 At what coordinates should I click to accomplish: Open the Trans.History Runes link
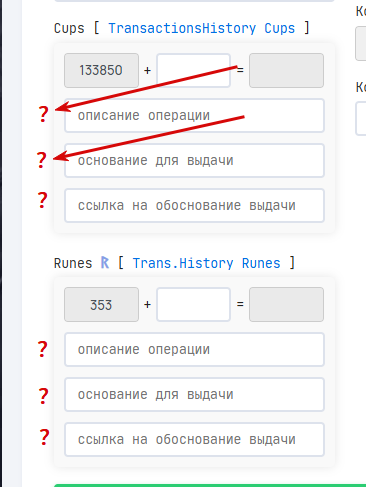tap(206, 263)
